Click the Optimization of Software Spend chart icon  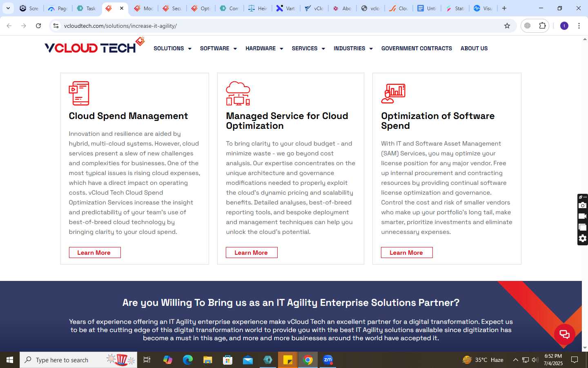[393, 93]
